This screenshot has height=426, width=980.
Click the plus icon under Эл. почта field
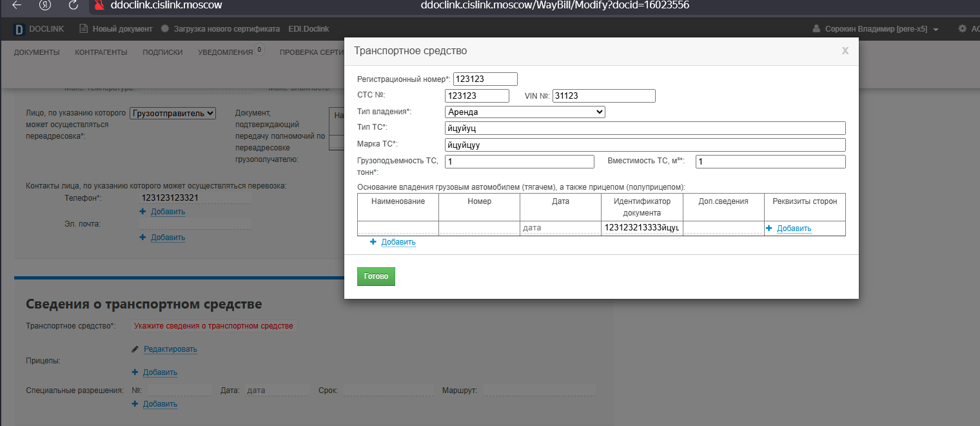coord(142,237)
